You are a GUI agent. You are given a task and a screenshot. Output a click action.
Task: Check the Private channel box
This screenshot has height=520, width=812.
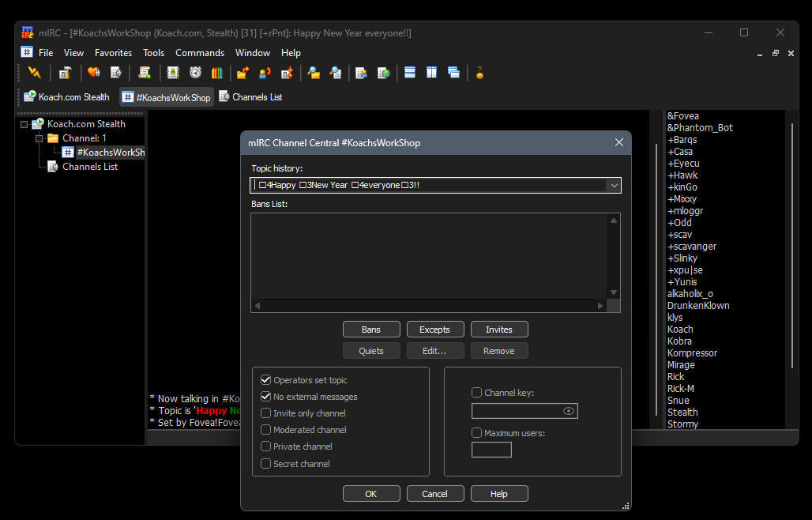pyautogui.click(x=265, y=447)
